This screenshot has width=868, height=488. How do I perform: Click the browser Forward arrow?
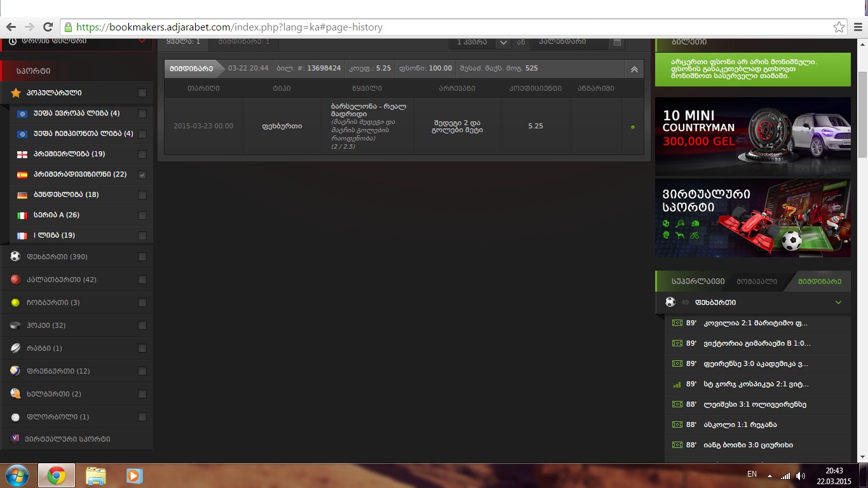[29, 27]
